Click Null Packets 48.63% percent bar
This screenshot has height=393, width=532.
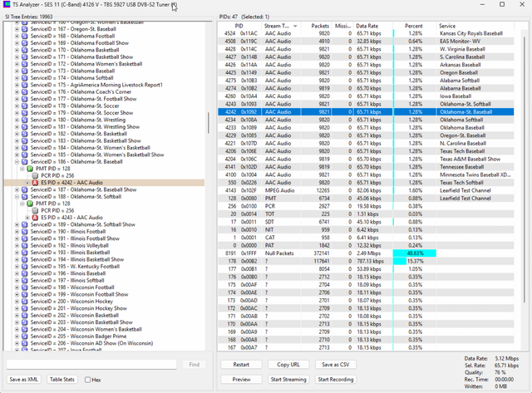pos(414,253)
